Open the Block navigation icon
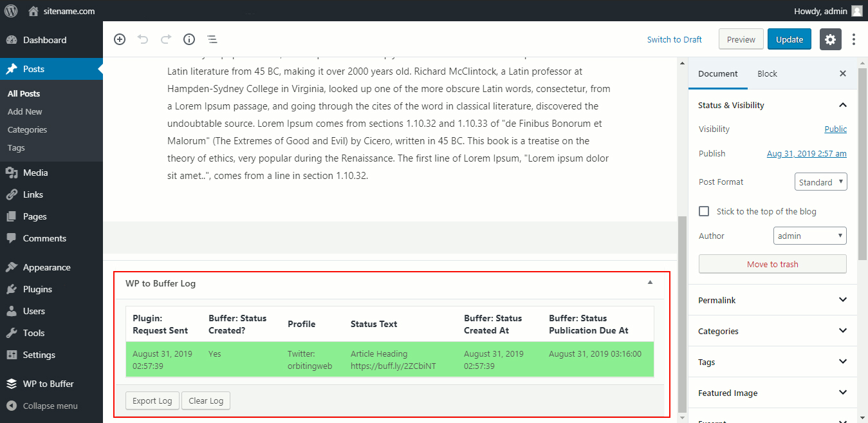This screenshot has width=868, height=423. click(x=212, y=39)
